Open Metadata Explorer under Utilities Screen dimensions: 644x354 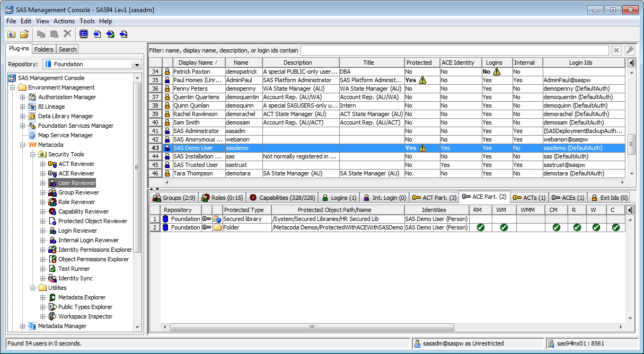[82, 297]
